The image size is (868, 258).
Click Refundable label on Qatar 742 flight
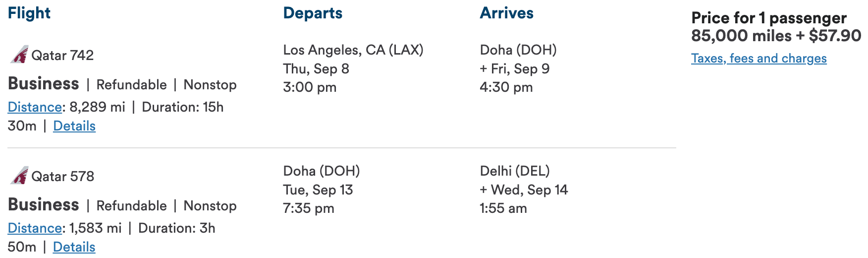click(x=131, y=85)
